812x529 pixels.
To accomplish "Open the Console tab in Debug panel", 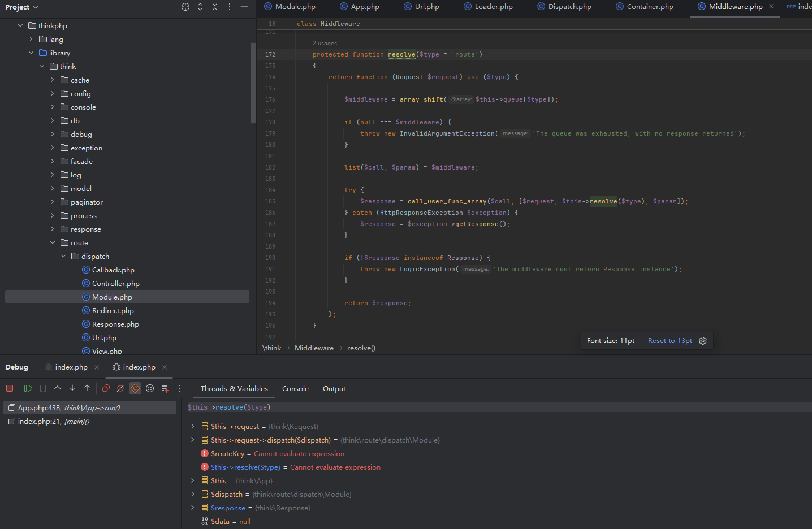I will [x=295, y=389].
